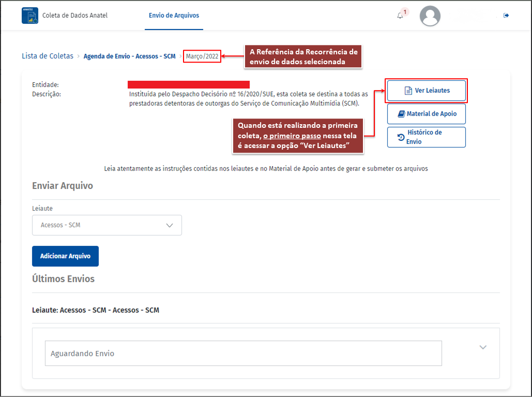The image size is (532, 397).
Task: Select the Março/2022 breadcrumb item
Action: 202,56
